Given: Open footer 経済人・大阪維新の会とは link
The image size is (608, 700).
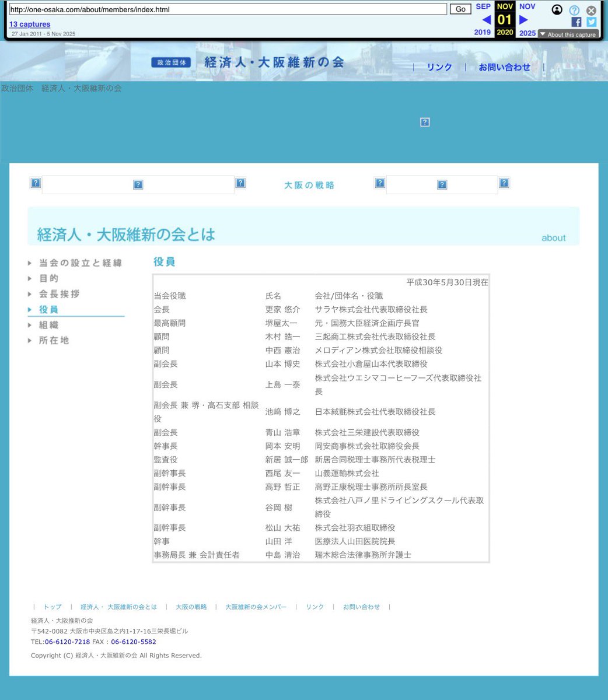Looking at the screenshot, I should coord(119,607).
